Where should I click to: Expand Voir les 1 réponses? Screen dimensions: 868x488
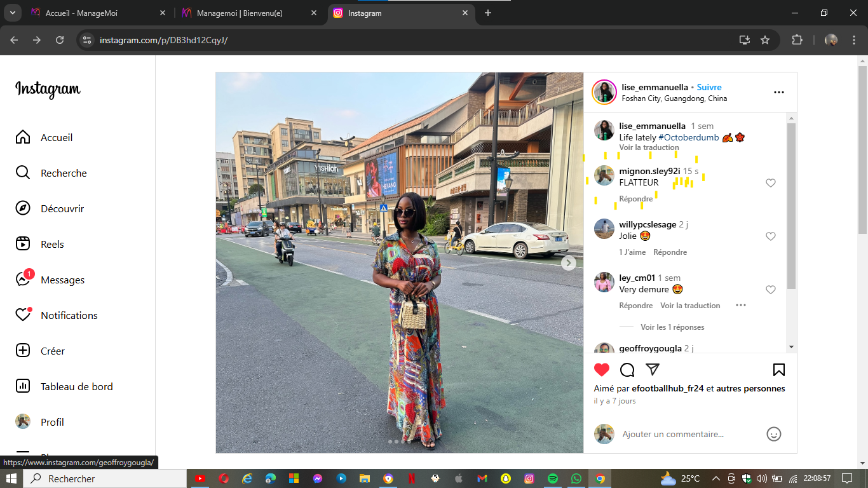click(672, 327)
